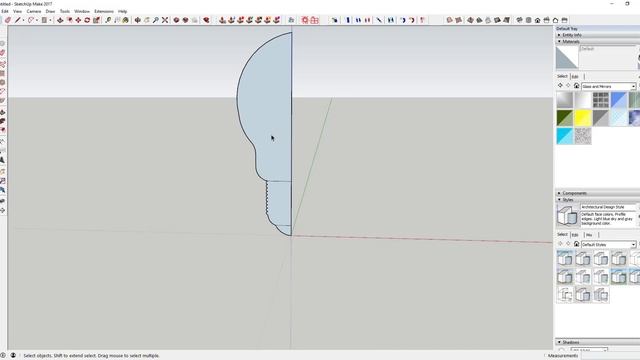Image resolution: width=640 pixels, height=360 pixels.
Task: Select the Zoom magnifier tool
Action: [x=156, y=20]
